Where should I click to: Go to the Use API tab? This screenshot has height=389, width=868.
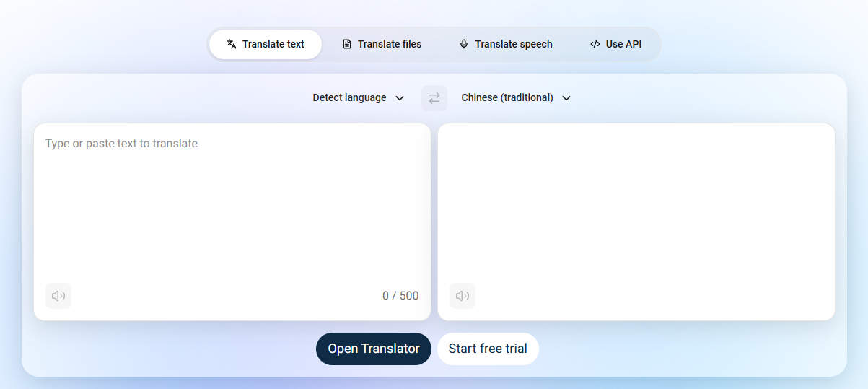click(615, 44)
